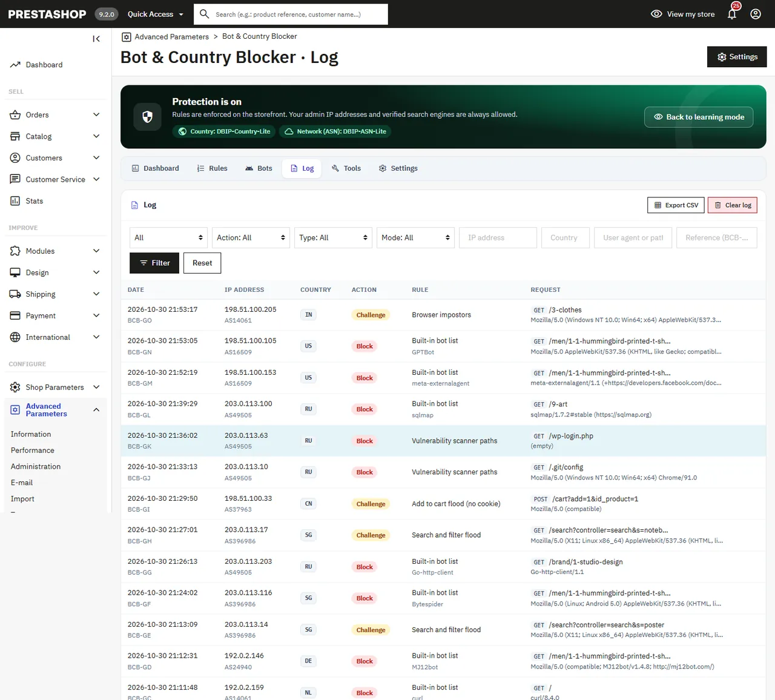Switch to the module Dashboard tab
This screenshot has height=700, width=775.
(x=156, y=168)
